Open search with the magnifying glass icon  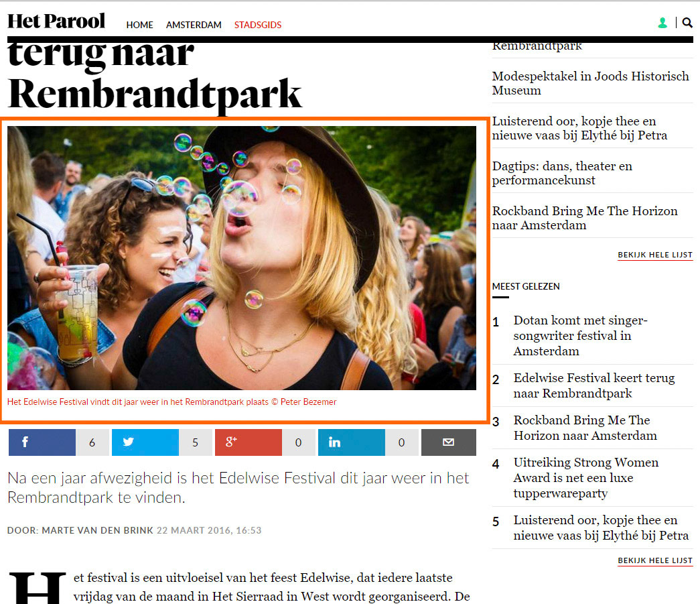tap(687, 23)
